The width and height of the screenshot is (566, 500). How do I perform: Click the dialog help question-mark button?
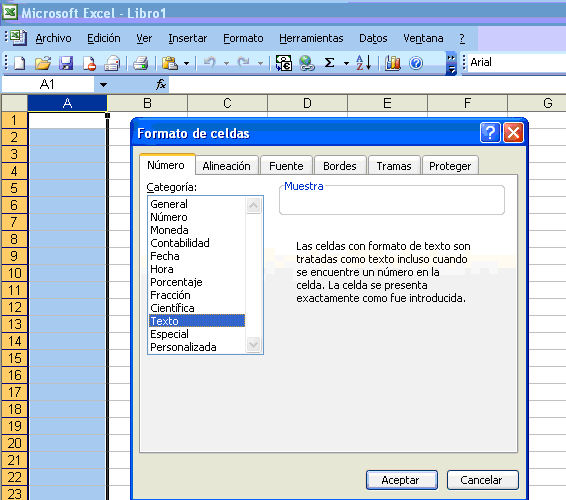coord(490,132)
